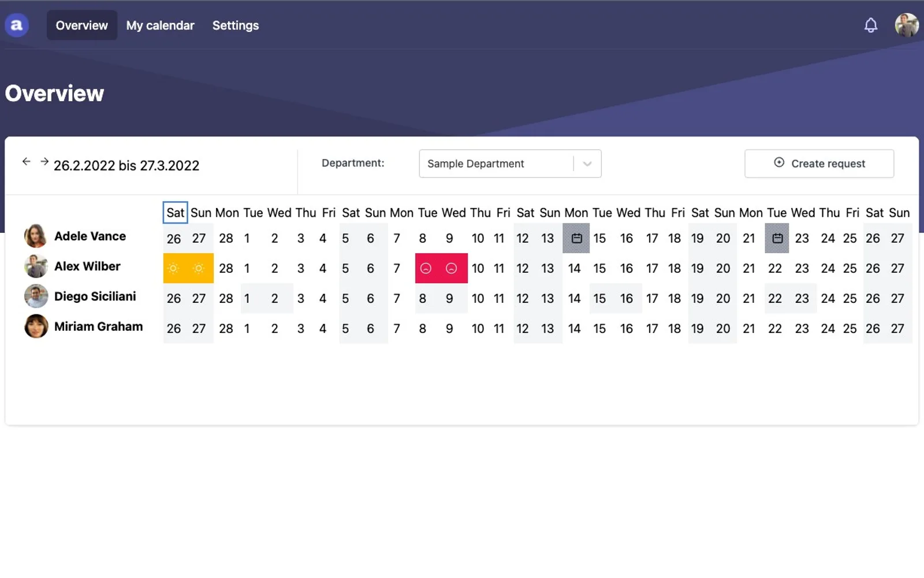Viewport: 924px width, 578px height.
Task: Select day 21 in Miriam Graham's row
Action: (x=749, y=328)
